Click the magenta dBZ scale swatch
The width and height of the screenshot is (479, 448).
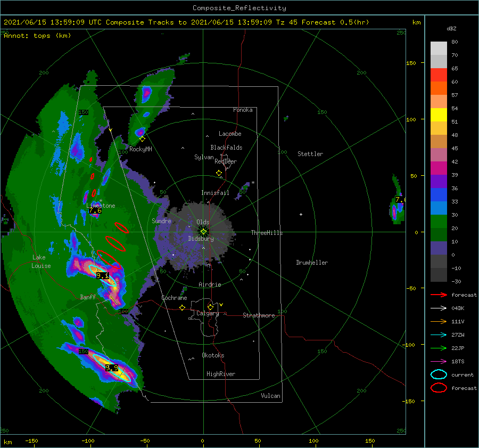click(439, 168)
